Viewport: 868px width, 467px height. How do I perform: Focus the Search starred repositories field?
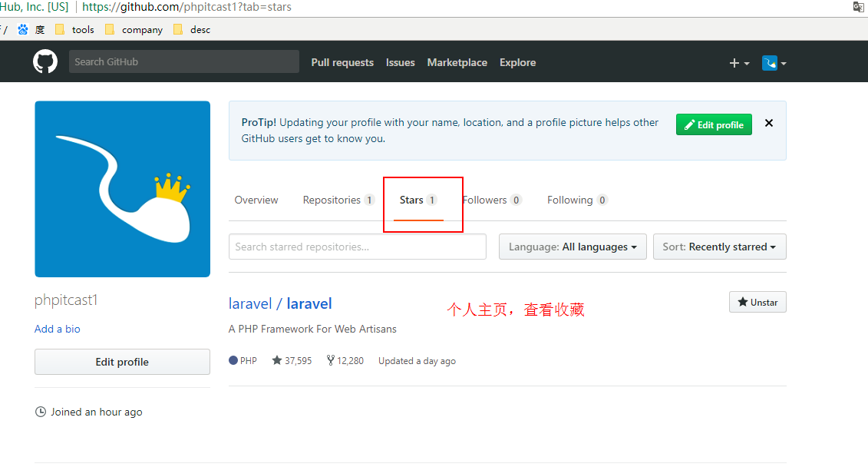point(358,247)
